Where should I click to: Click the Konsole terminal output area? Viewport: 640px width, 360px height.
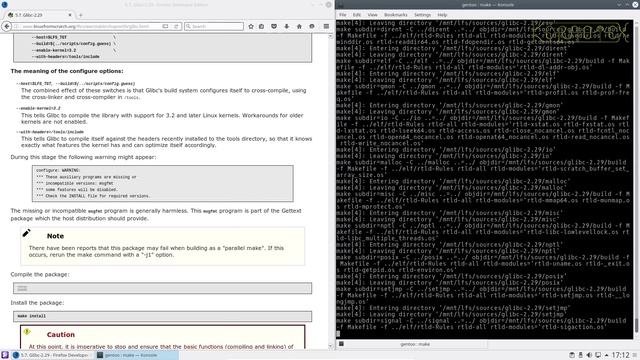[484, 180]
